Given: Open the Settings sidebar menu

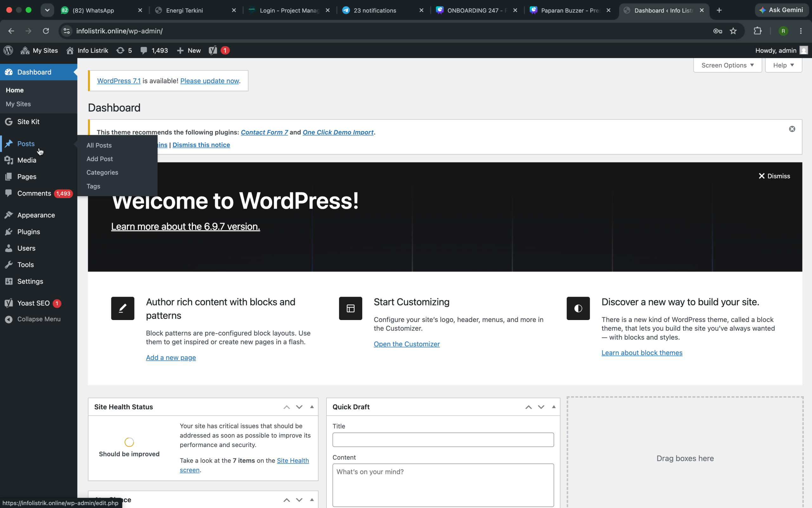Looking at the screenshot, I should (39, 281).
